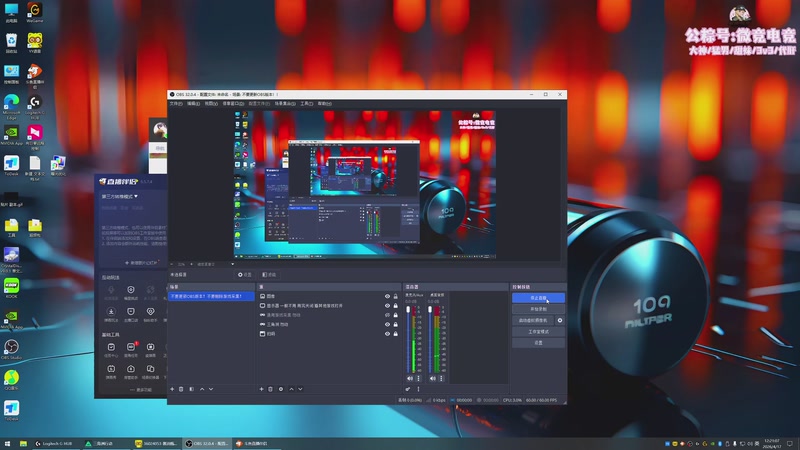The height and width of the screenshot is (450, 800).
Task: Toggle visibility eye of 图像 image source
Action: 387,296
